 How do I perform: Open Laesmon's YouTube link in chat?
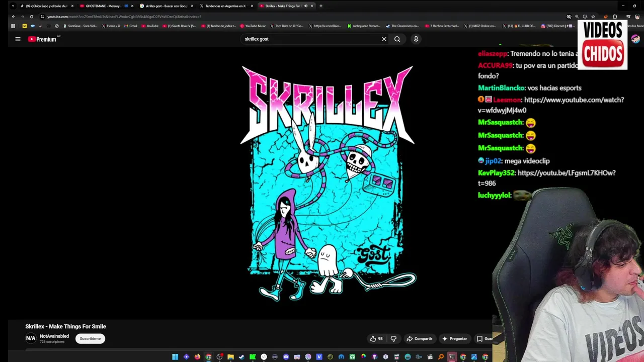(551, 105)
